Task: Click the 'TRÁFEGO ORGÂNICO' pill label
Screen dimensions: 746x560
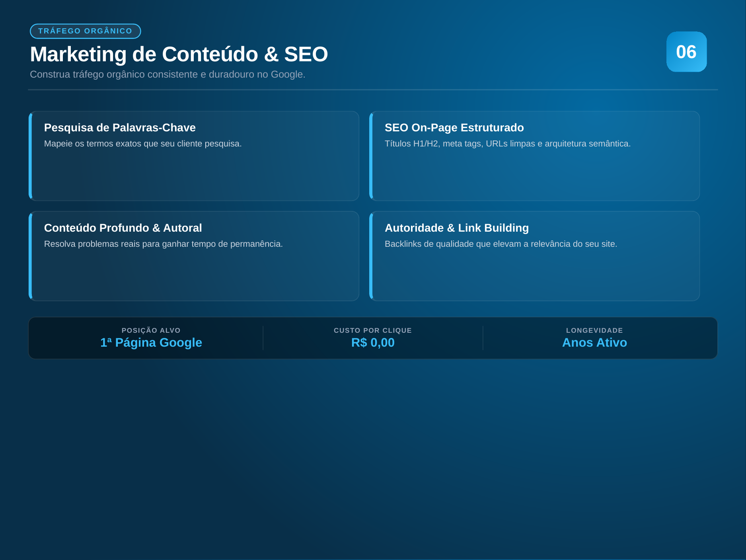Action: [85, 31]
